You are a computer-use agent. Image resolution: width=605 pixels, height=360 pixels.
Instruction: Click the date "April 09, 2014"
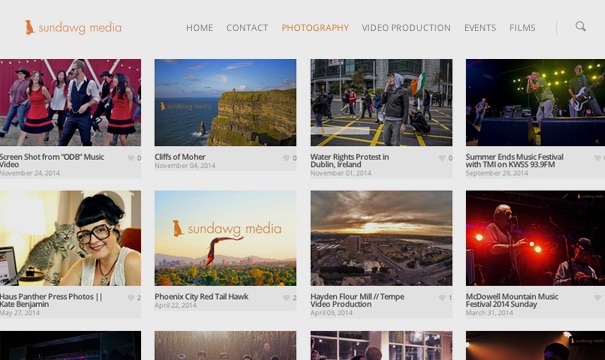point(331,313)
